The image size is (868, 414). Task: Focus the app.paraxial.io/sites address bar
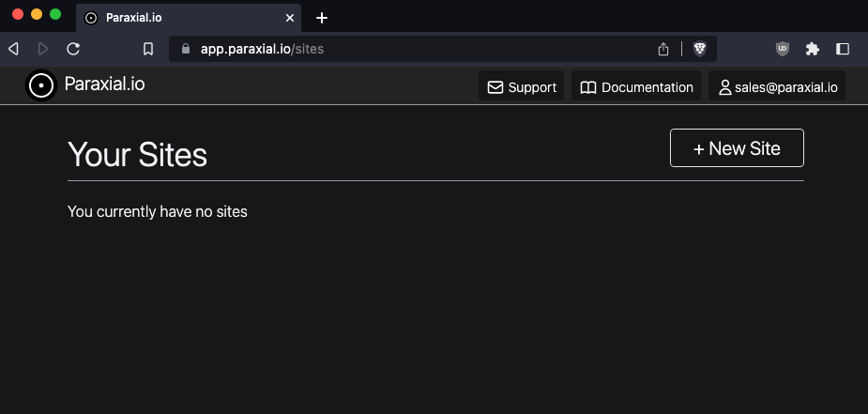420,49
